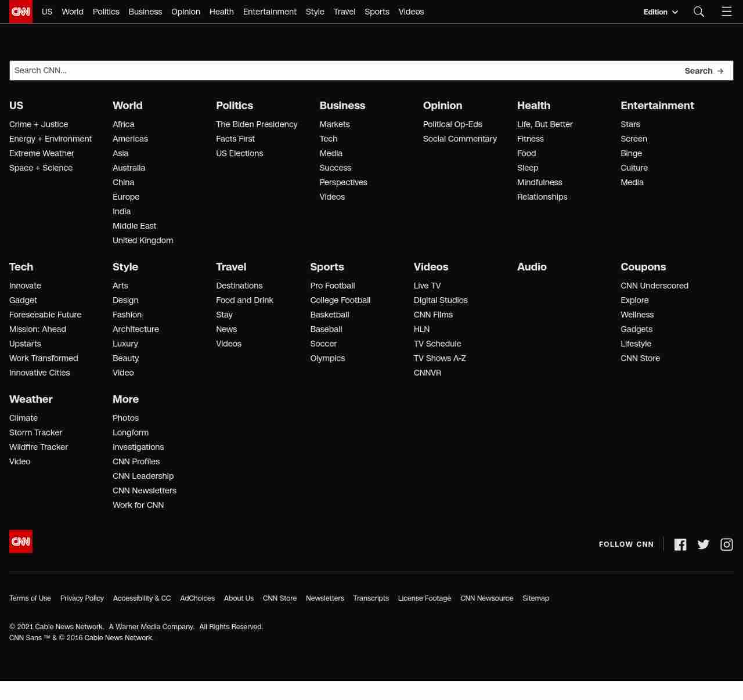Open the Sitemap footer link

536,598
